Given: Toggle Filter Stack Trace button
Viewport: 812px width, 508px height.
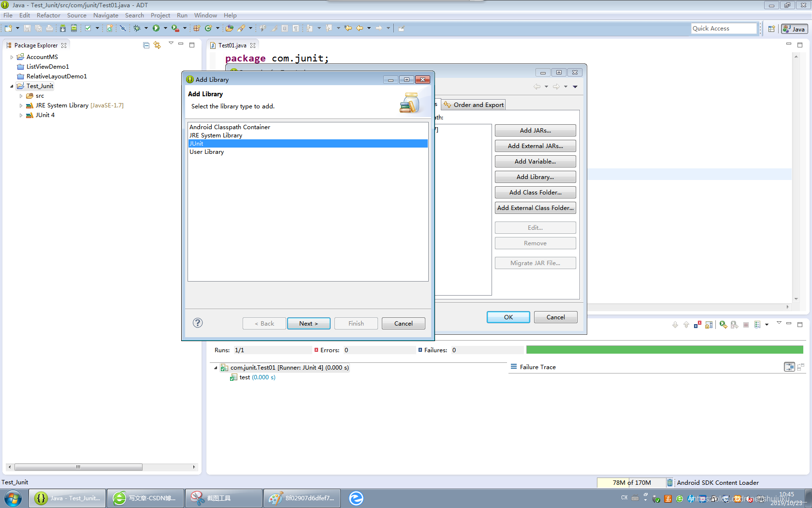Looking at the screenshot, I should [789, 367].
